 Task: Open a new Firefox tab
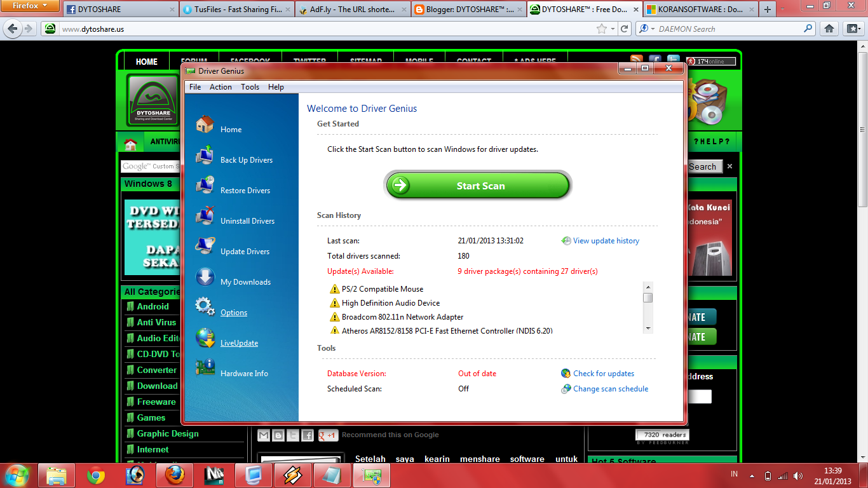pos(768,10)
